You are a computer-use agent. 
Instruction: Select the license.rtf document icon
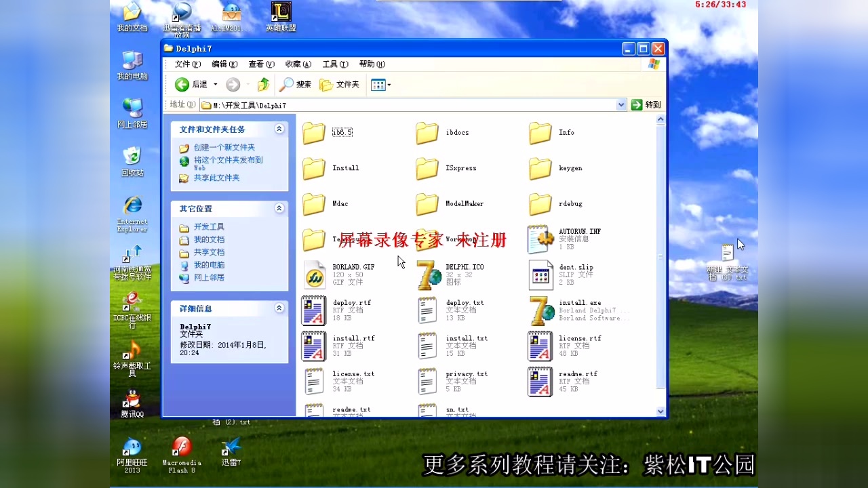540,346
